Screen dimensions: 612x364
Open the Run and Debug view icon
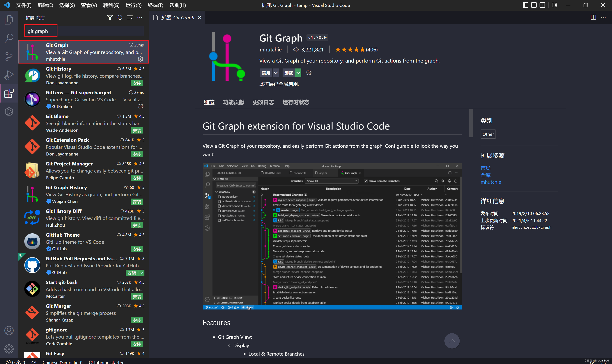(x=9, y=75)
